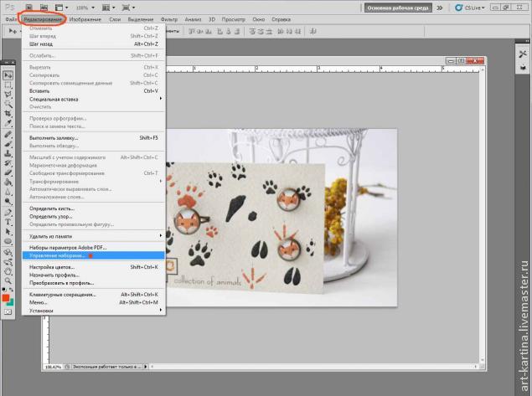Image resolution: width=532 pixels, height=396 pixels.
Task: Launch Mini Bridge from the application bar
Action: tap(44, 8)
